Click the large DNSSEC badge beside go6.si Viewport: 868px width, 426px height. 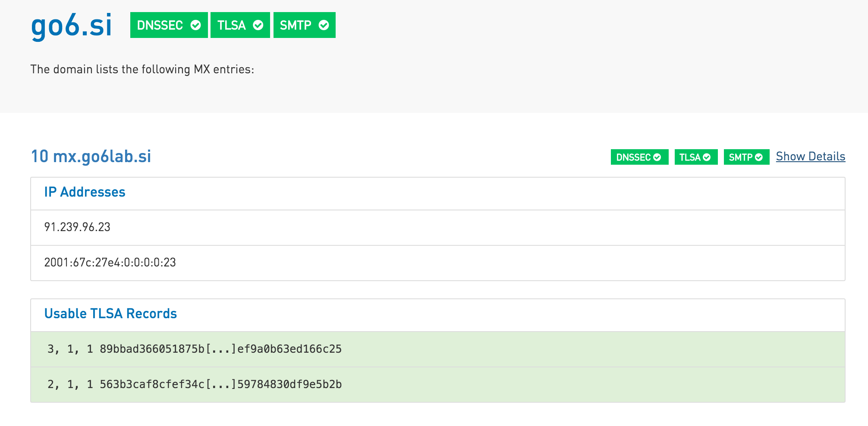(x=169, y=25)
